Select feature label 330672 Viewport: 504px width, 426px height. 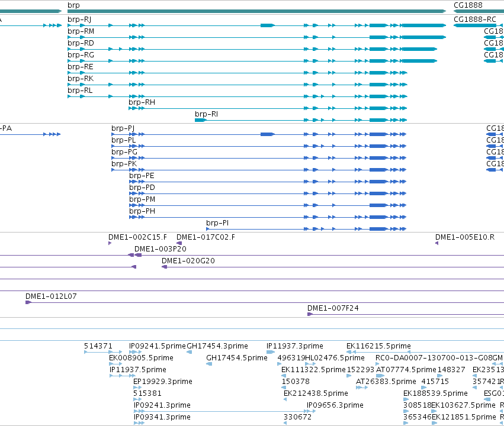[298, 417]
